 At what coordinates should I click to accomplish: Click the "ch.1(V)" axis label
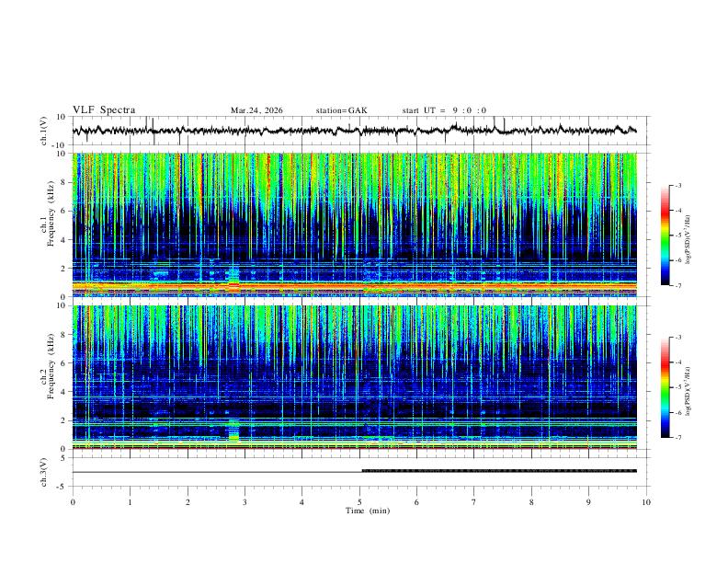click(44, 131)
